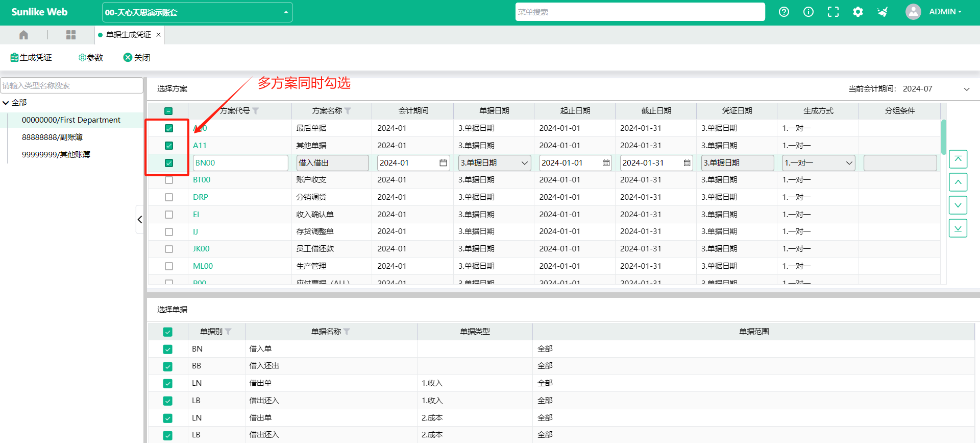Open the ML00 scheme link
The width and height of the screenshot is (980, 443).
click(203, 266)
